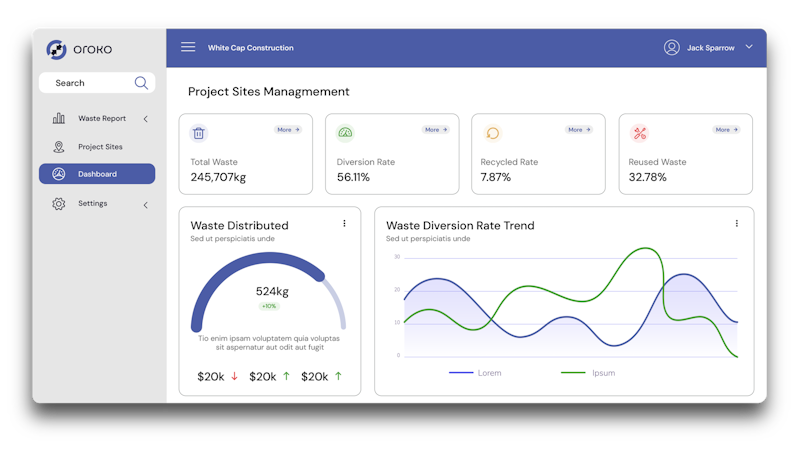
Task: Click the Reused Waste tools icon
Action: point(639,133)
